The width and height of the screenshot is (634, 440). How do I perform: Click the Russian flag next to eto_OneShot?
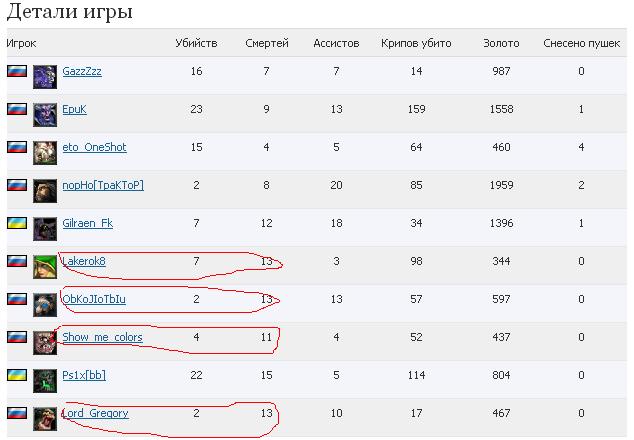17,147
